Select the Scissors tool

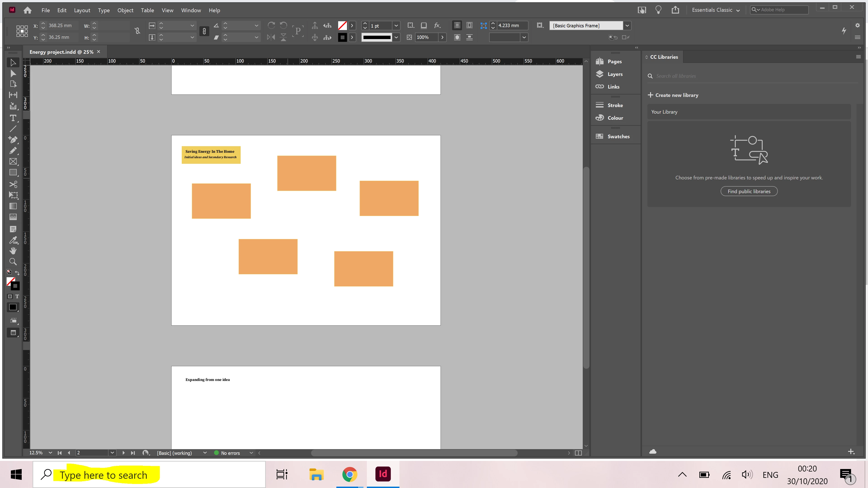tap(13, 184)
